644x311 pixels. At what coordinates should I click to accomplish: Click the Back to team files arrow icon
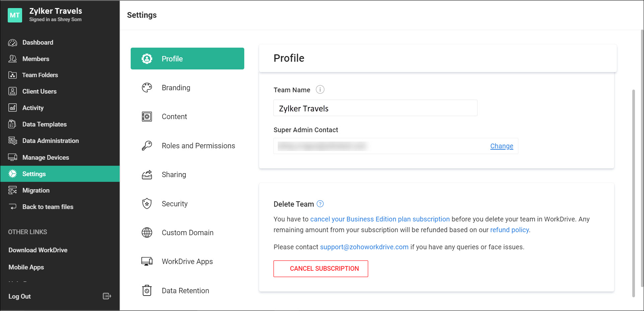(x=12, y=207)
